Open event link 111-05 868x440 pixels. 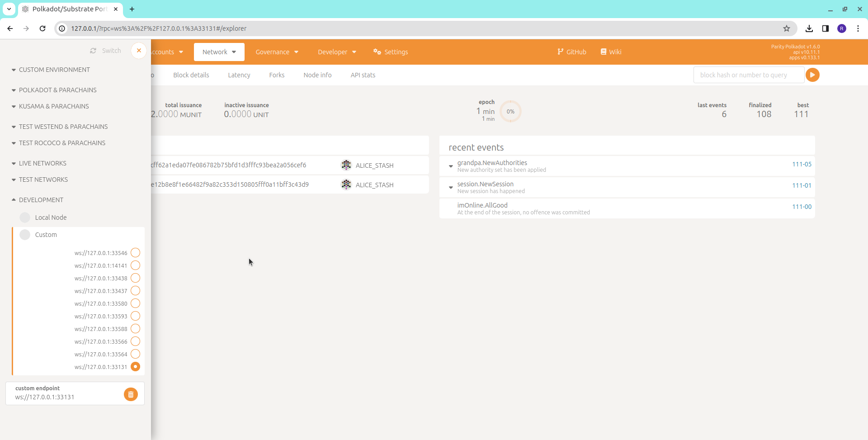pyautogui.click(x=802, y=164)
